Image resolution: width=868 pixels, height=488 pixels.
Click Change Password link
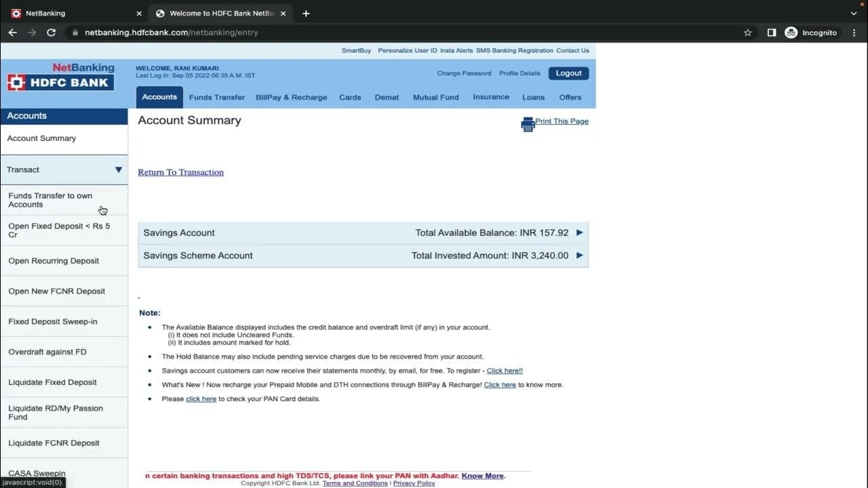[x=465, y=73]
